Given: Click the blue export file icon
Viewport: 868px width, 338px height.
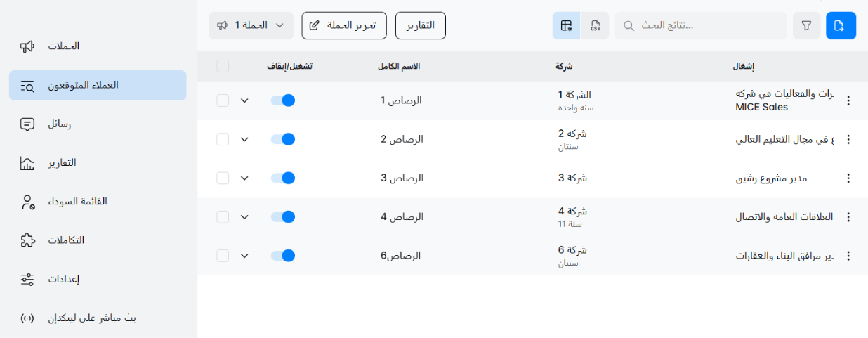Looking at the screenshot, I should click(x=841, y=26).
